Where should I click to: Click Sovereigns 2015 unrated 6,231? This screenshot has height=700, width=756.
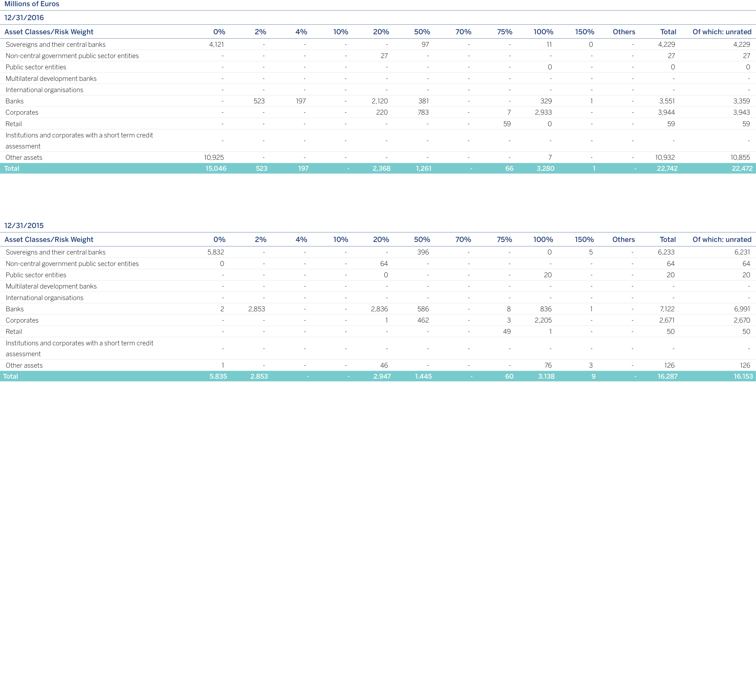coord(742,253)
